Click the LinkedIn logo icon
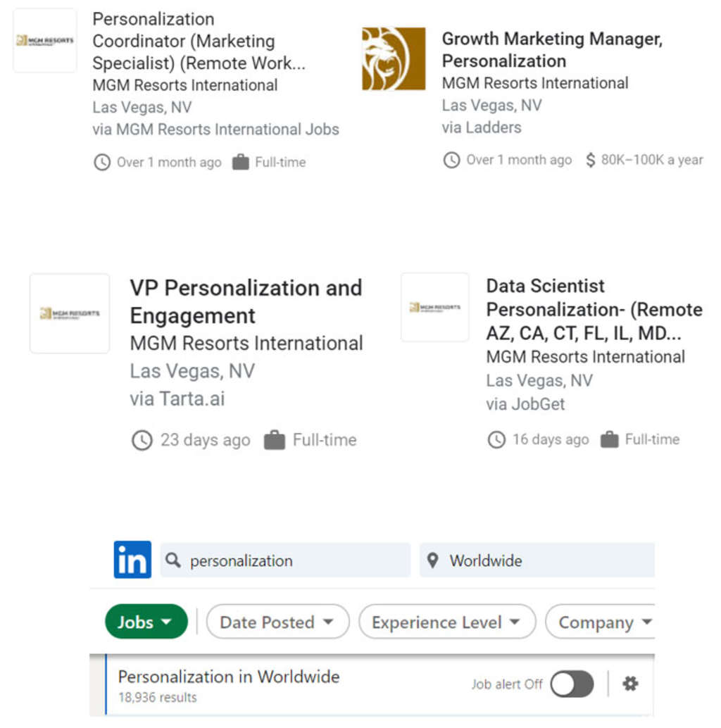 (x=132, y=560)
